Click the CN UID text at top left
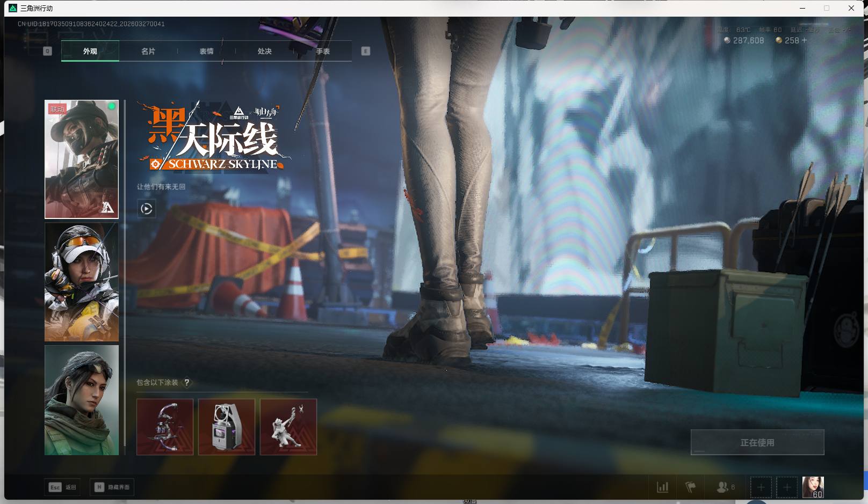868x504 pixels. point(91,24)
